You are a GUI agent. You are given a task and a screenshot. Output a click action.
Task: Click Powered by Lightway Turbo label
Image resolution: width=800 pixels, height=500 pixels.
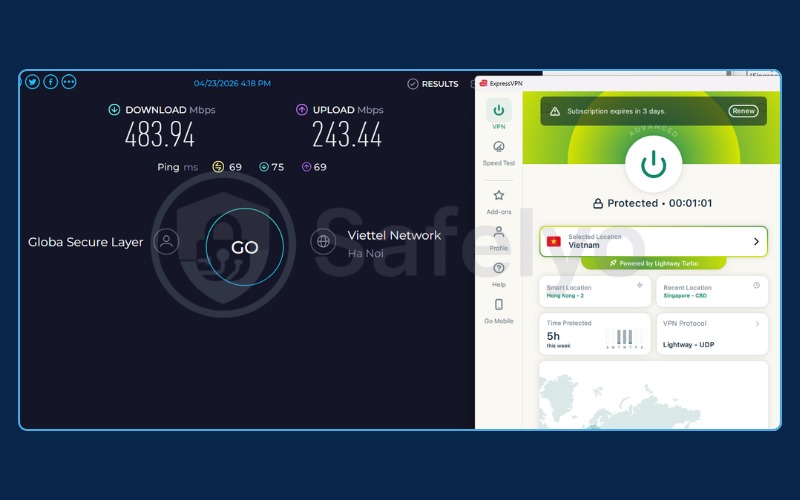pyautogui.click(x=654, y=263)
